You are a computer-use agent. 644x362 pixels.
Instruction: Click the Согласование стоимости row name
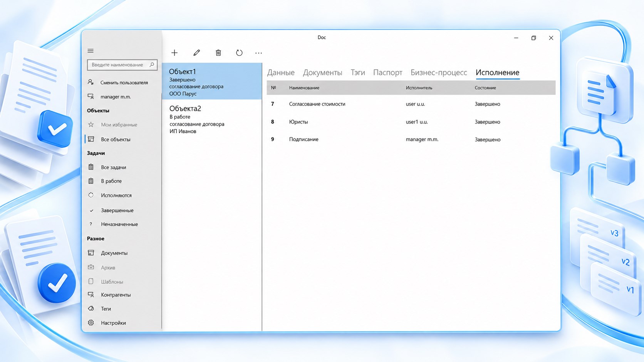(x=317, y=104)
